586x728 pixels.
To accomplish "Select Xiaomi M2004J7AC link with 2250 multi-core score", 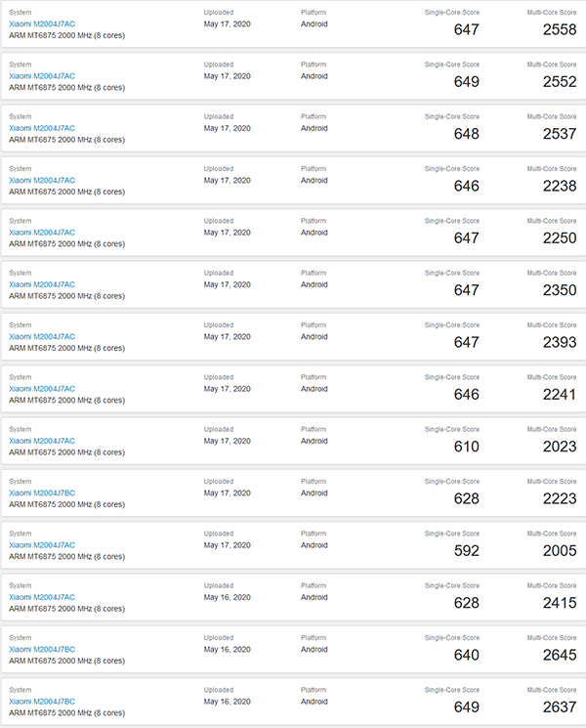I will [42, 233].
